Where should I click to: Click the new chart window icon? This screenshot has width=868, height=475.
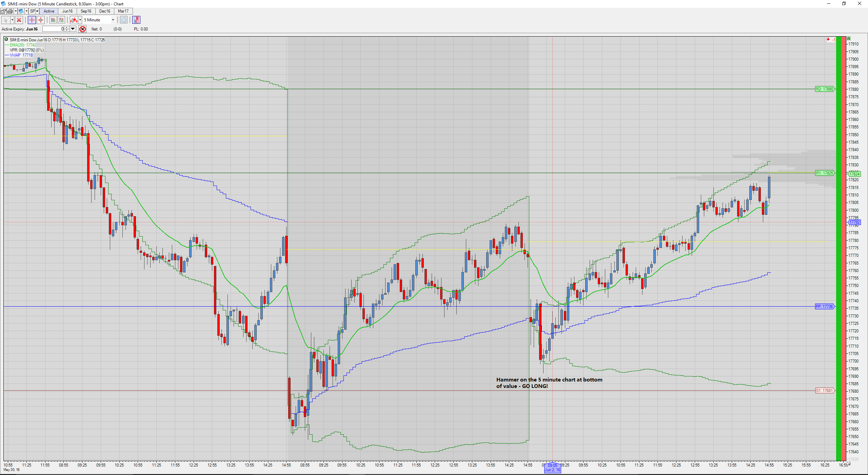point(21,11)
